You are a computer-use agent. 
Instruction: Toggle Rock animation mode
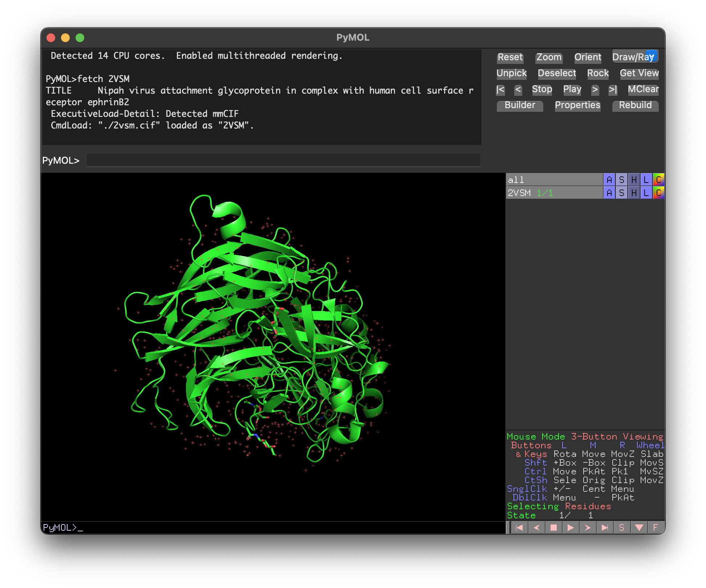pos(597,73)
